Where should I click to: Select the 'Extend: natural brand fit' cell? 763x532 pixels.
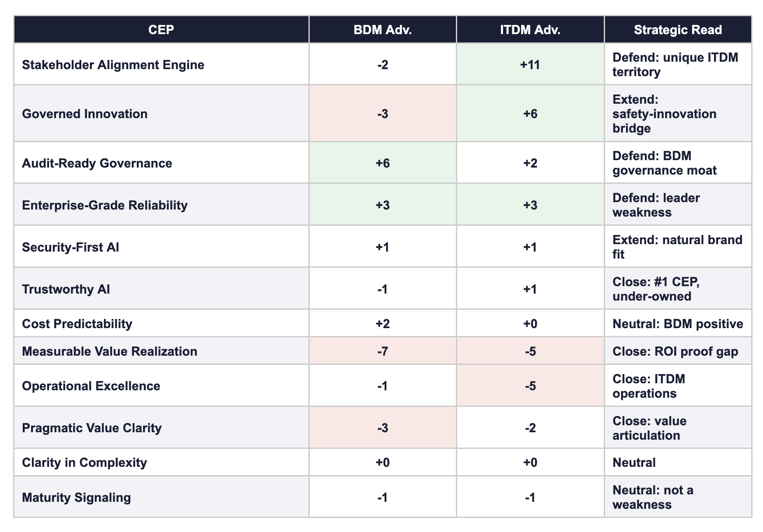(x=677, y=247)
